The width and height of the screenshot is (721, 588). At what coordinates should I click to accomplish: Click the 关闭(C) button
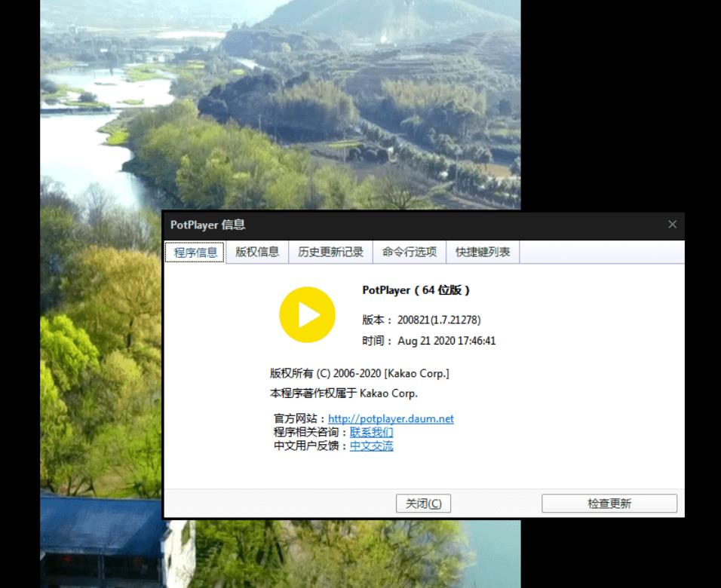pos(423,504)
